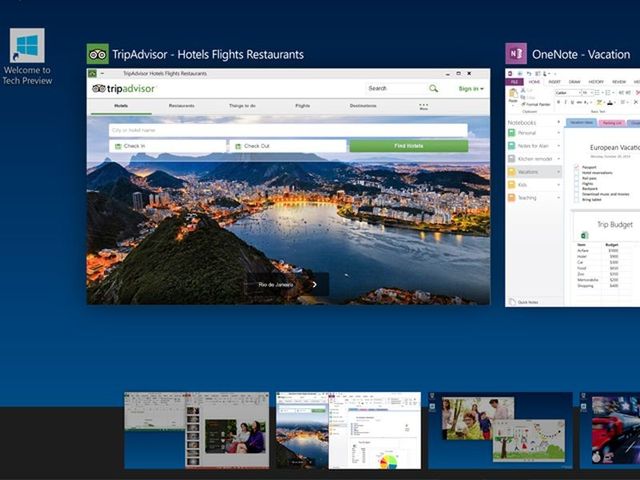
Task: Click the purple OneNote app icon
Action: click(516, 54)
